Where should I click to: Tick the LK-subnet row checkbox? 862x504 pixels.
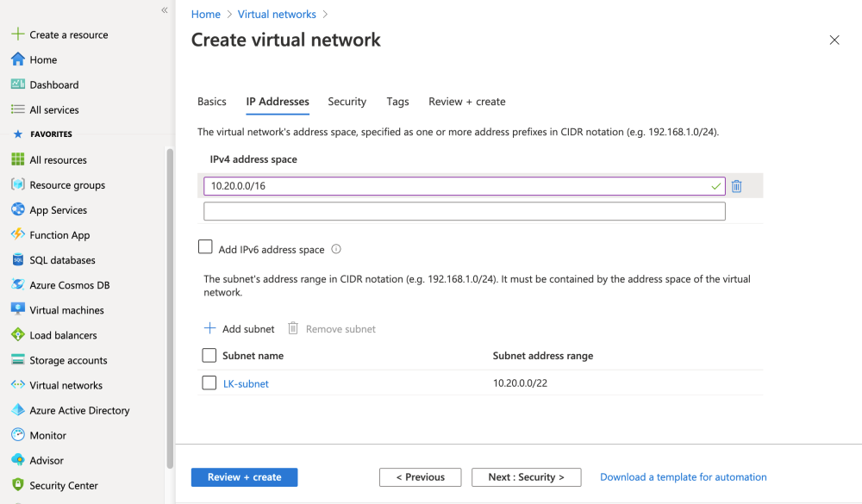[209, 383]
